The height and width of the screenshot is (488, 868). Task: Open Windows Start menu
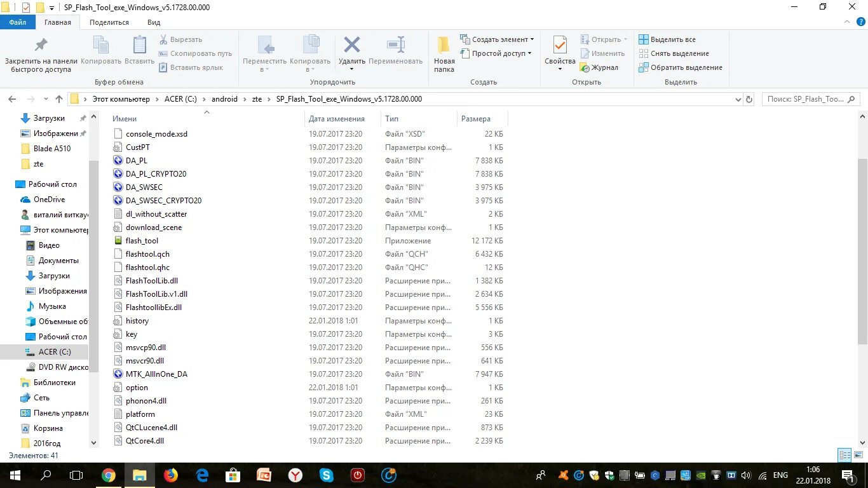[x=15, y=475]
